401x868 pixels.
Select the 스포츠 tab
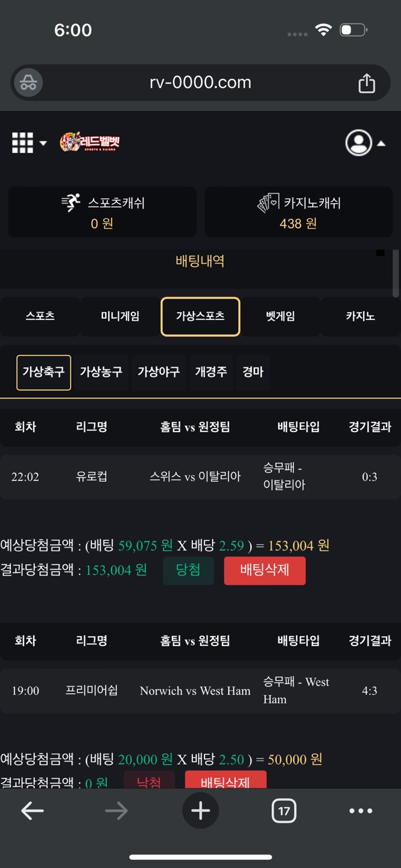(40, 316)
